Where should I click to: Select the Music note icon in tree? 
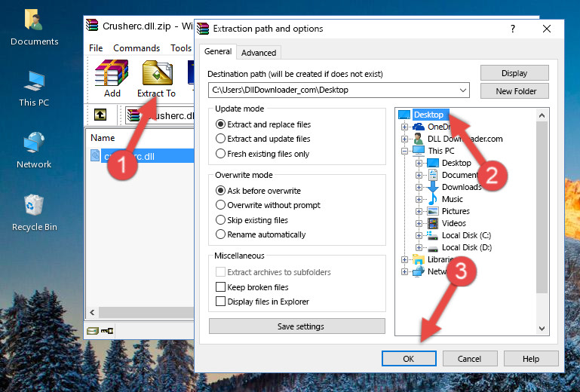click(432, 199)
